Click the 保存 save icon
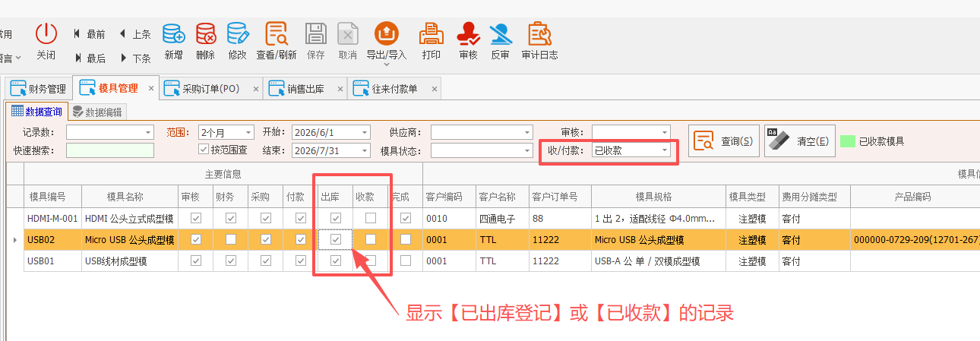The image size is (980, 341). 316,33
